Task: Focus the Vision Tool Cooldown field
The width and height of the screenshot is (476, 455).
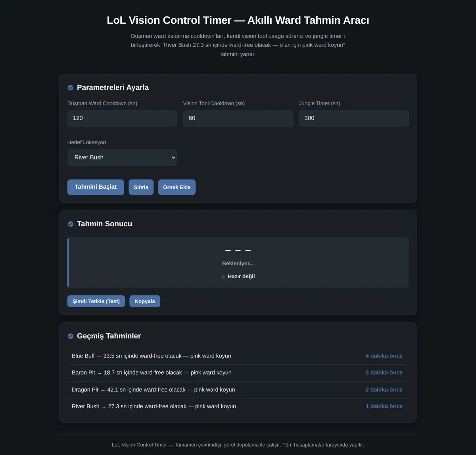Action: tap(238, 118)
